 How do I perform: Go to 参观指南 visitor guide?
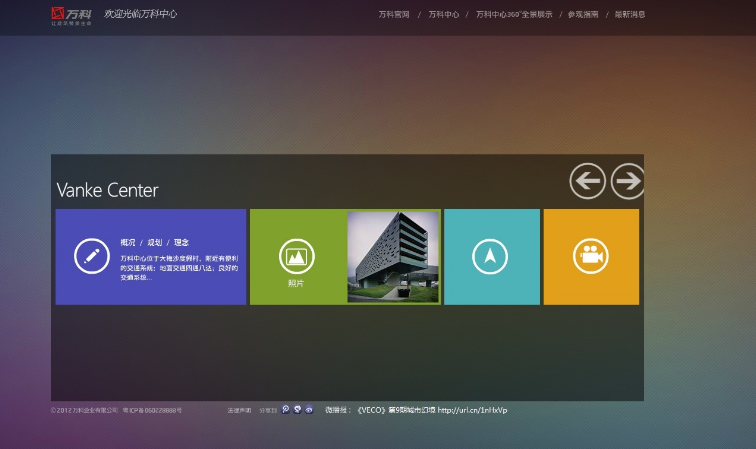tap(583, 15)
